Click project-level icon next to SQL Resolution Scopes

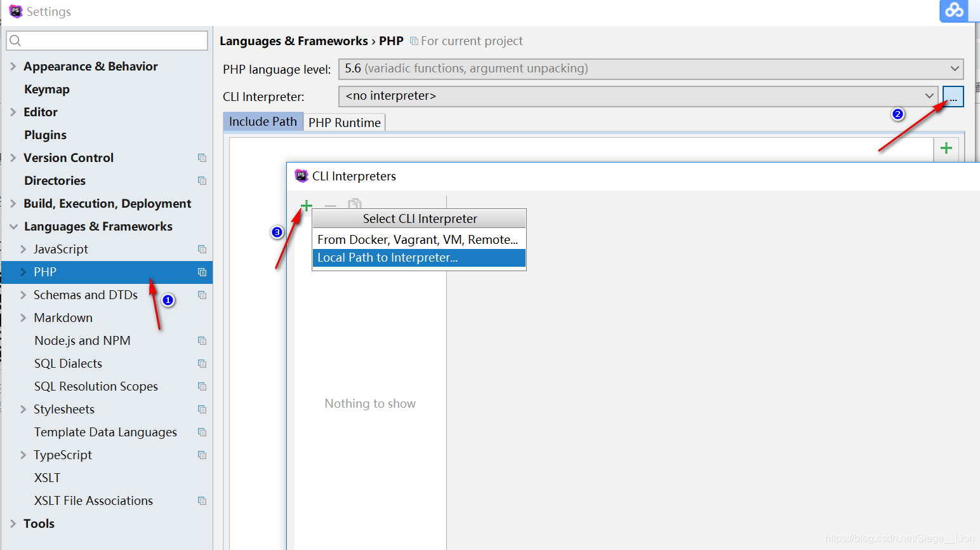click(x=202, y=386)
